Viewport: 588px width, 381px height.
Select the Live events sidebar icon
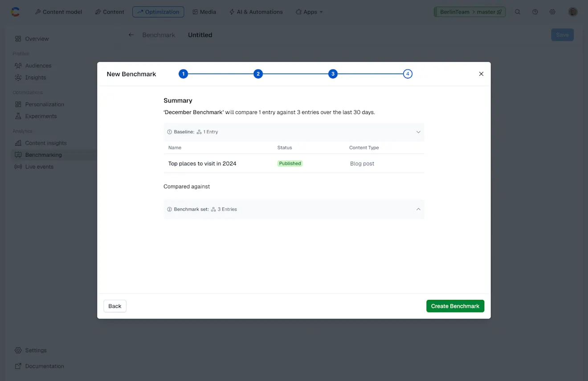tap(19, 166)
